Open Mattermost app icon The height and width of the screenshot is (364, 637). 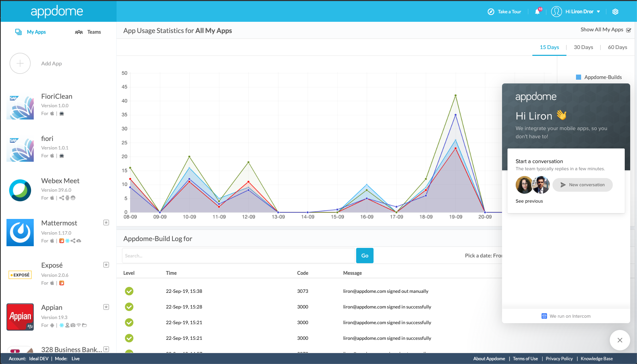(x=20, y=233)
